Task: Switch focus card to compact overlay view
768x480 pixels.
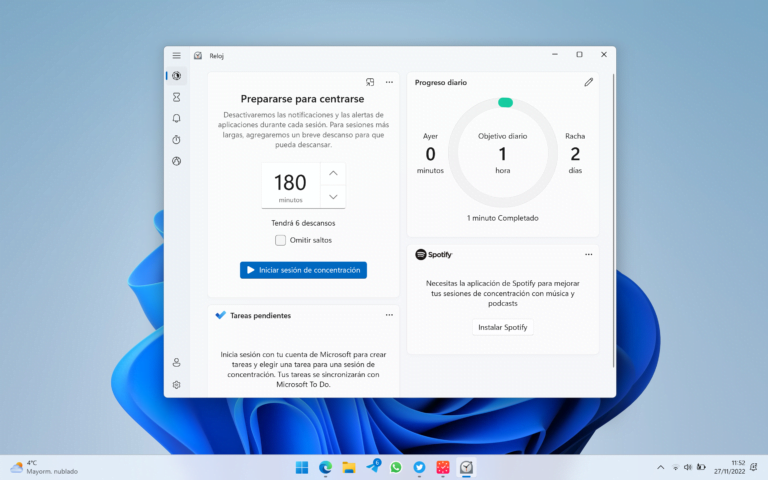Action: pyautogui.click(x=370, y=82)
